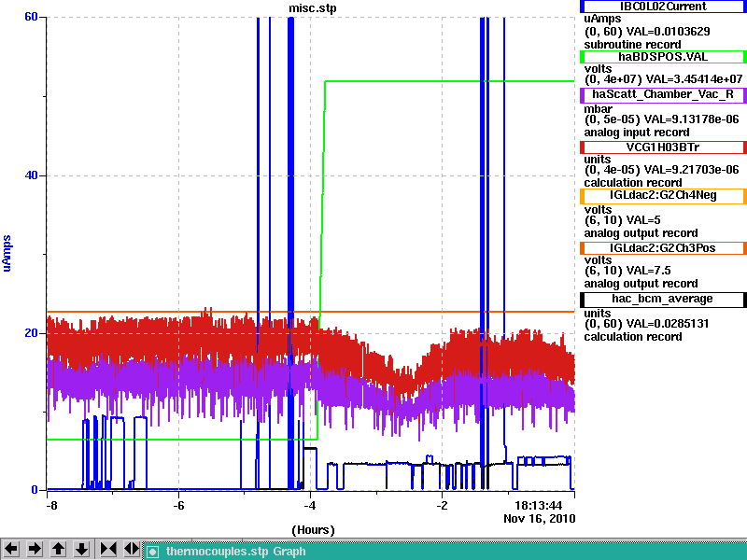Click 'calculation record' under VCG1H03BTr
The height and width of the screenshot is (560, 747).
pyautogui.click(x=633, y=183)
